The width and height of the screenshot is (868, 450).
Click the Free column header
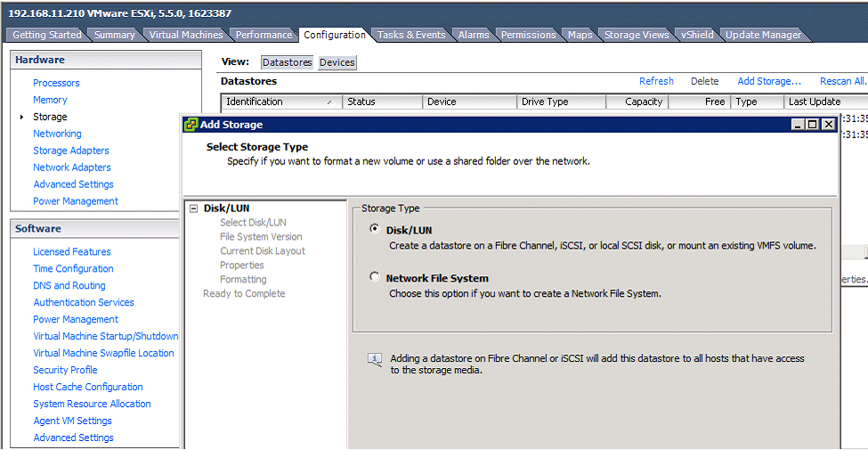click(x=700, y=102)
